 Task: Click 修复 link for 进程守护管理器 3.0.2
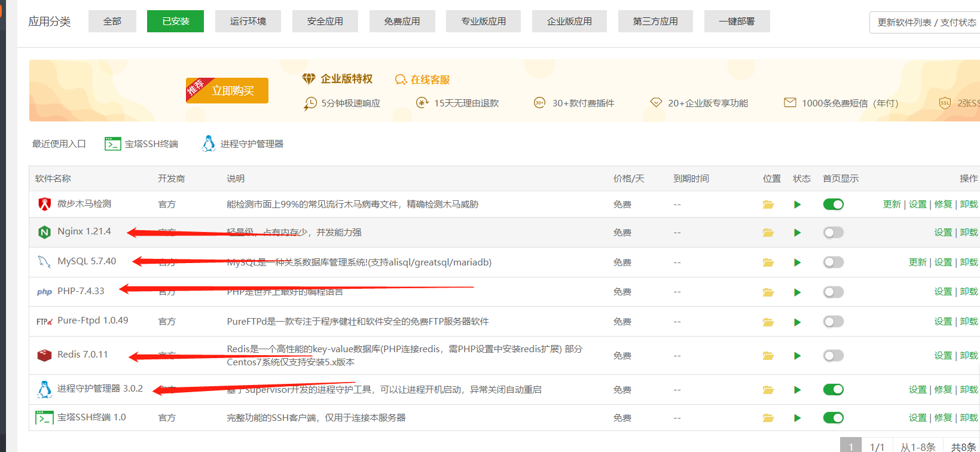pos(943,390)
